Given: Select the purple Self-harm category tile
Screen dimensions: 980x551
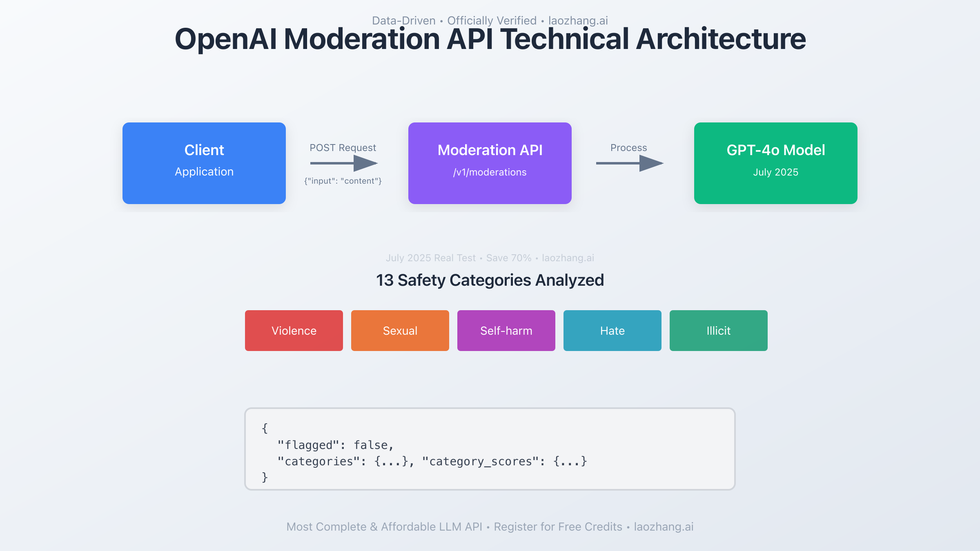Looking at the screenshot, I should [506, 331].
